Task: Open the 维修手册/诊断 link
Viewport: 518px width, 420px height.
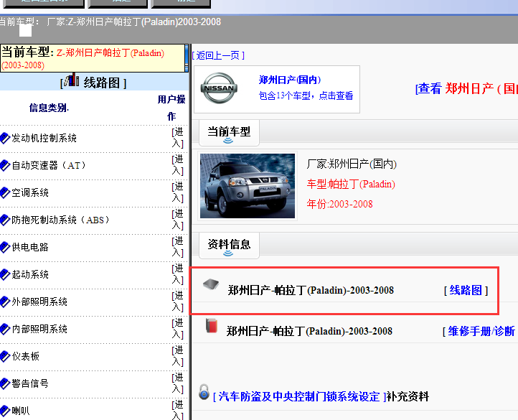Action: point(480,331)
